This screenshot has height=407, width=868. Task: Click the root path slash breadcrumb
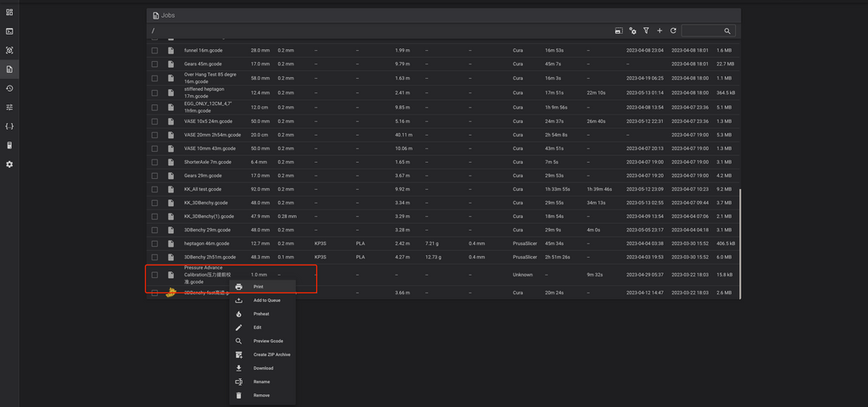pyautogui.click(x=153, y=31)
